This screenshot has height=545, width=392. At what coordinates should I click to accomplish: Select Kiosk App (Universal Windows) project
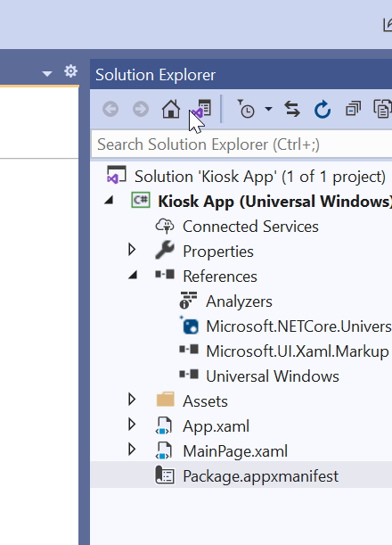tap(275, 202)
